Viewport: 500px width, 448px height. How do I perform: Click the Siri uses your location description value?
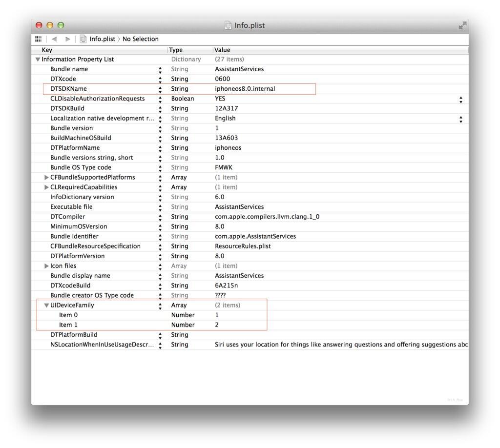341,345
